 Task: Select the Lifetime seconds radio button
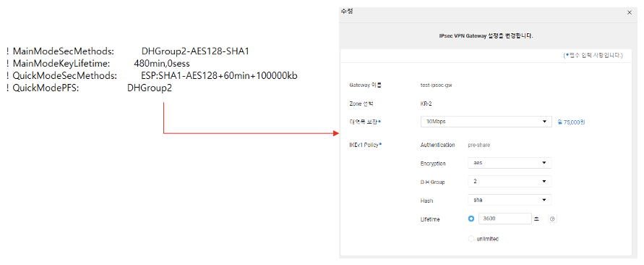471,219
